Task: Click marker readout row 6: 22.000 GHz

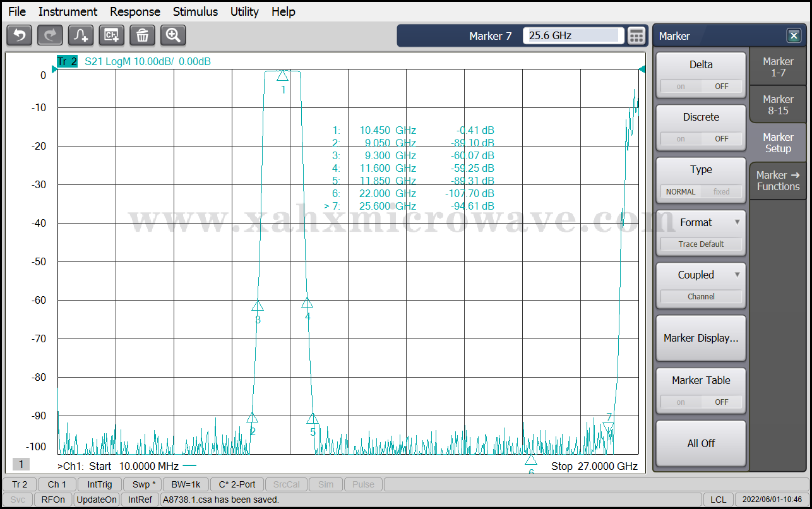Action: 413,193
